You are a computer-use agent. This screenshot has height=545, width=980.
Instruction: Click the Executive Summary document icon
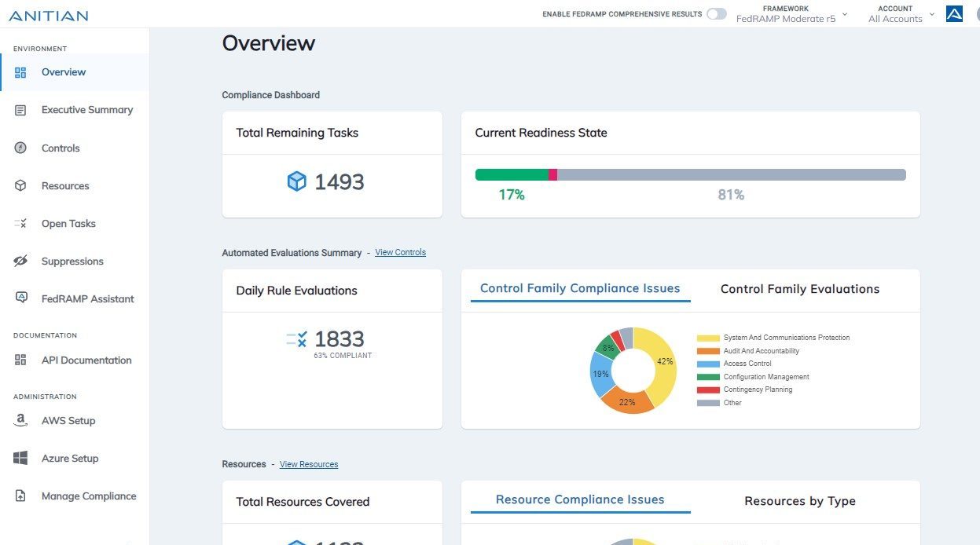coord(20,110)
